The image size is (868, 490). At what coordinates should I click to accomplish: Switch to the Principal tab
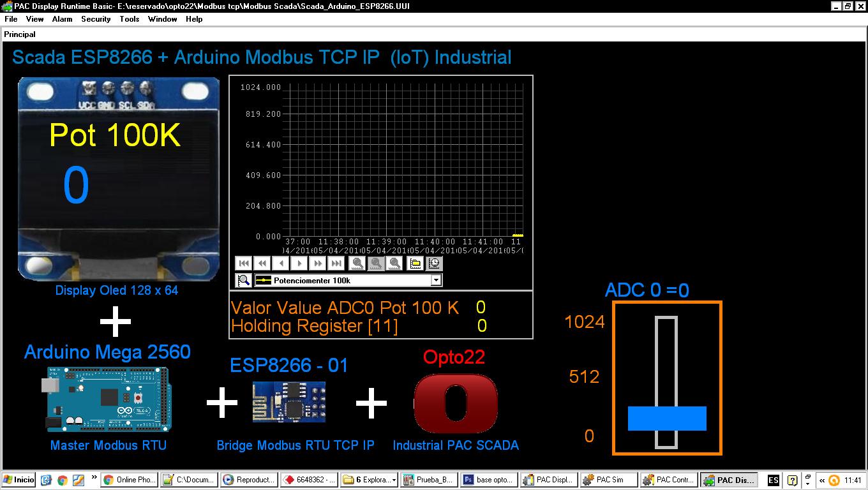[20, 34]
